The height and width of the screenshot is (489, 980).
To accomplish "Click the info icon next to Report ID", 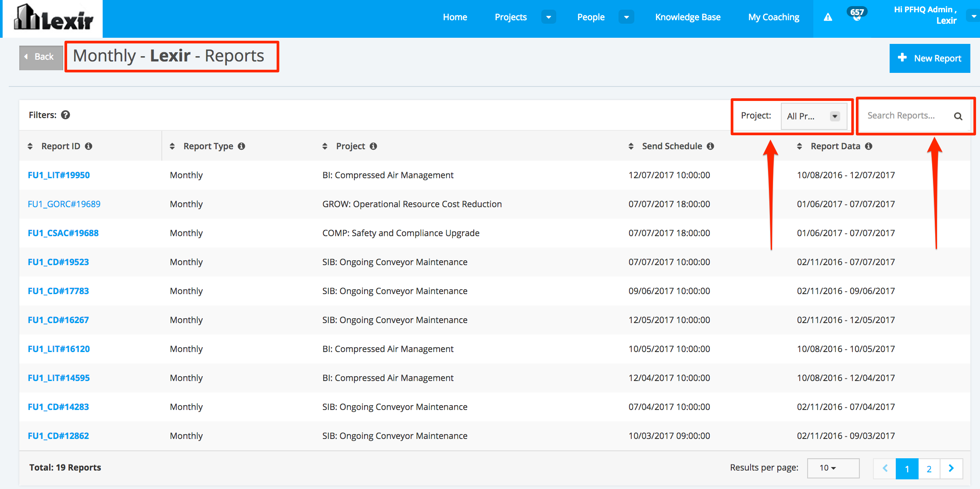I will tap(89, 146).
